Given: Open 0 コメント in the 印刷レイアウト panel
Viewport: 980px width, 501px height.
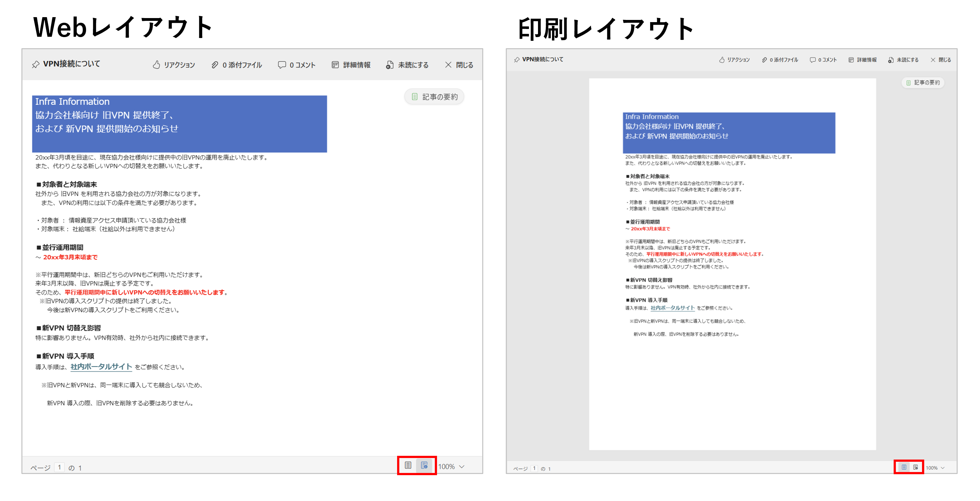Looking at the screenshot, I should pos(823,60).
